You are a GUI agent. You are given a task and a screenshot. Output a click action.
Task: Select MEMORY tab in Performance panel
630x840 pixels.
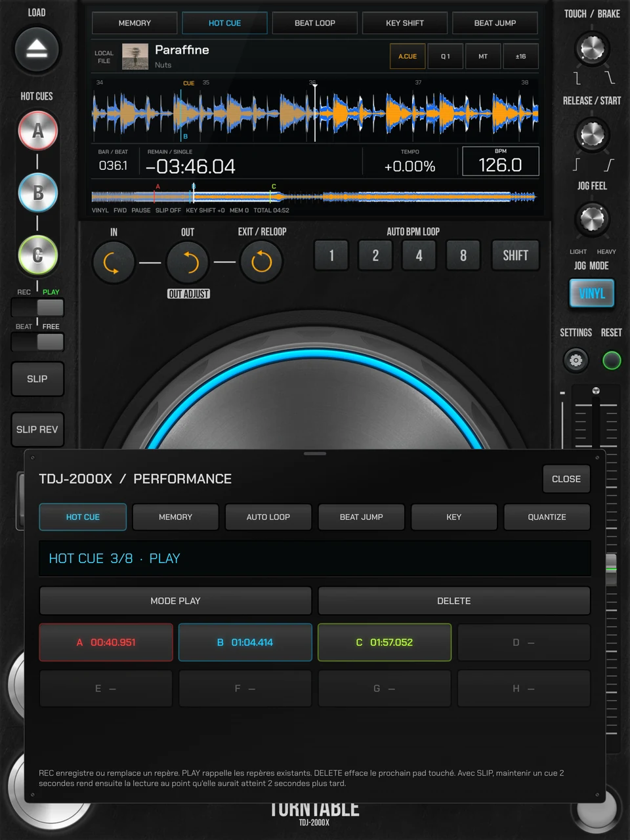(175, 517)
